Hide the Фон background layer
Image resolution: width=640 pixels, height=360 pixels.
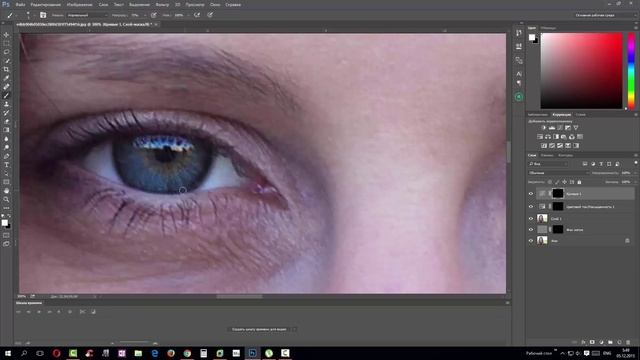click(531, 241)
